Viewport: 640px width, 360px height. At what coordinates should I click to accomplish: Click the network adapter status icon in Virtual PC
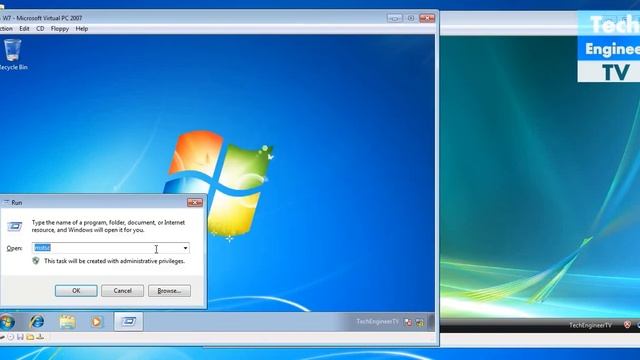point(40,337)
